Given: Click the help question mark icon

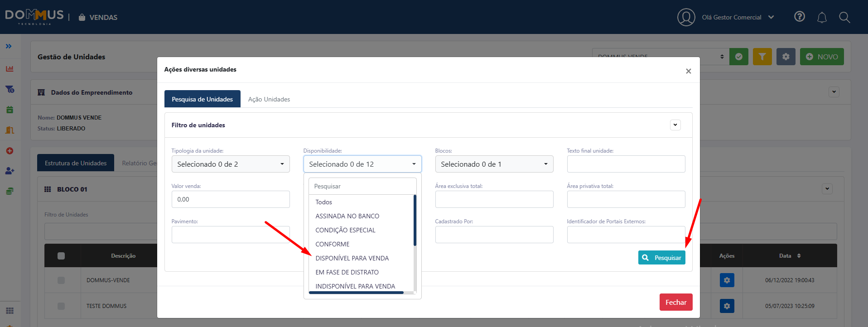Looking at the screenshot, I should (800, 17).
